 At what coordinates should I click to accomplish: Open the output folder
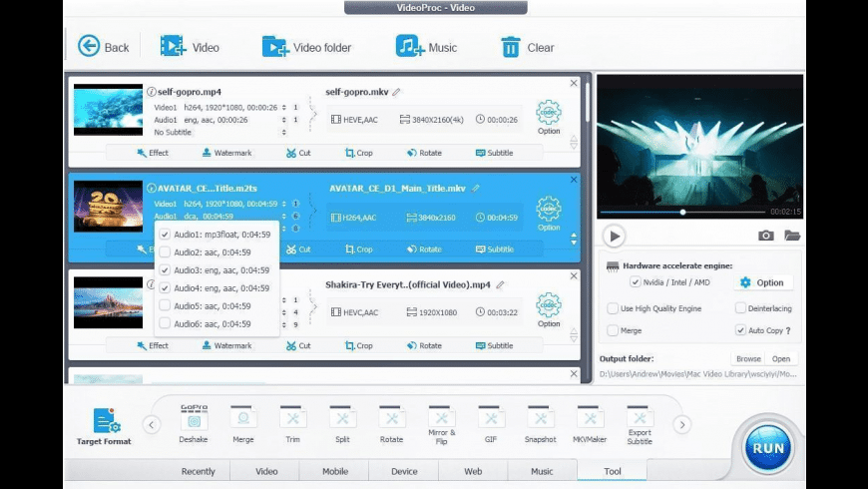pyautogui.click(x=781, y=359)
